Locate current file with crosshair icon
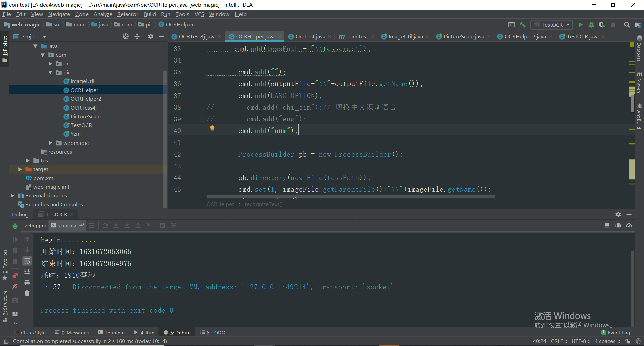644x346 pixels. pos(126,36)
